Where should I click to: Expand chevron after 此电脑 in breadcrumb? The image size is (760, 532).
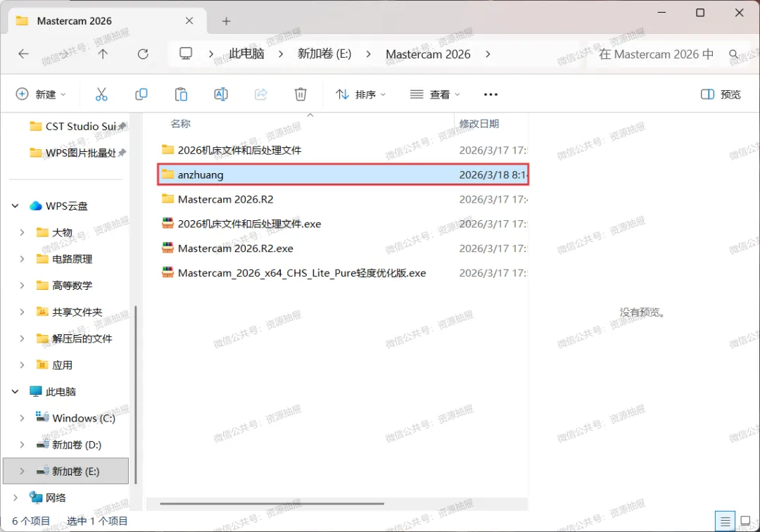pyautogui.click(x=281, y=53)
